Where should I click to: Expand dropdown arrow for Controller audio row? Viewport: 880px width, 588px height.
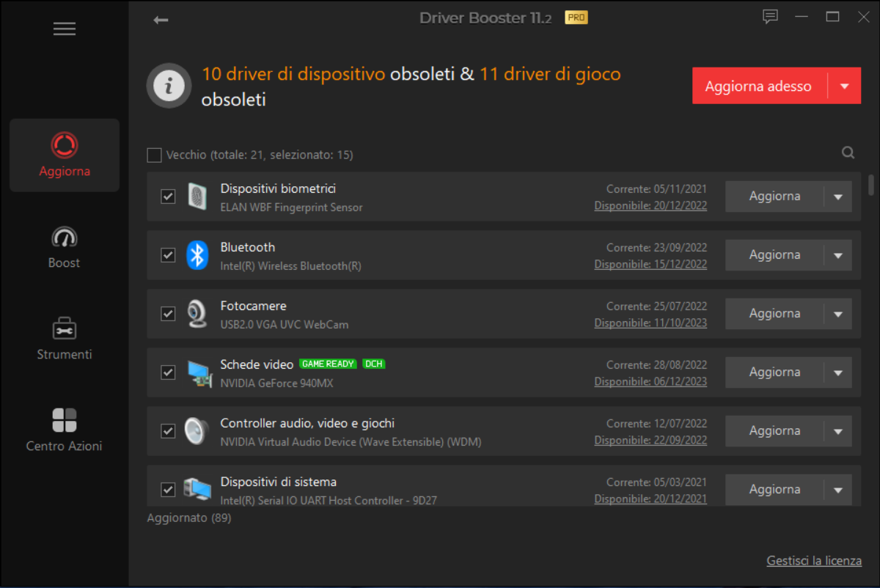(x=838, y=431)
